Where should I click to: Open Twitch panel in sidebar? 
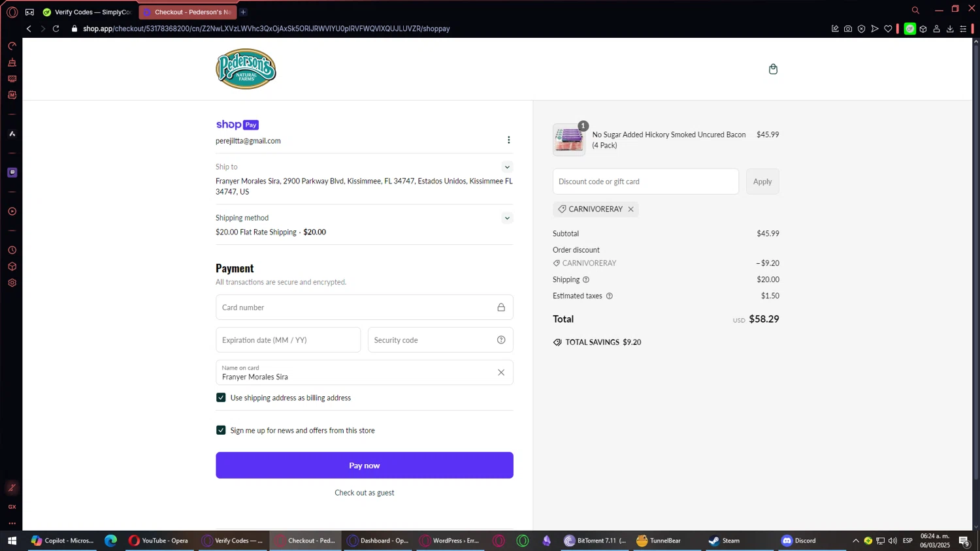pyautogui.click(x=12, y=172)
